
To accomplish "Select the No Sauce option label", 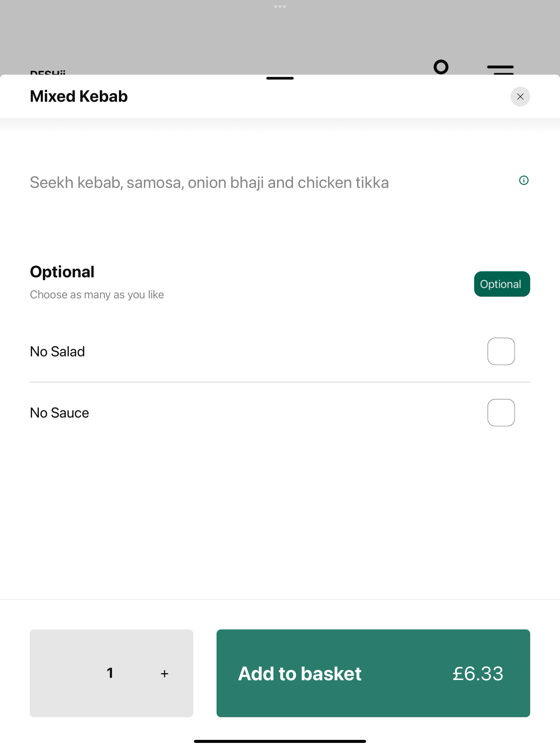I will (59, 413).
